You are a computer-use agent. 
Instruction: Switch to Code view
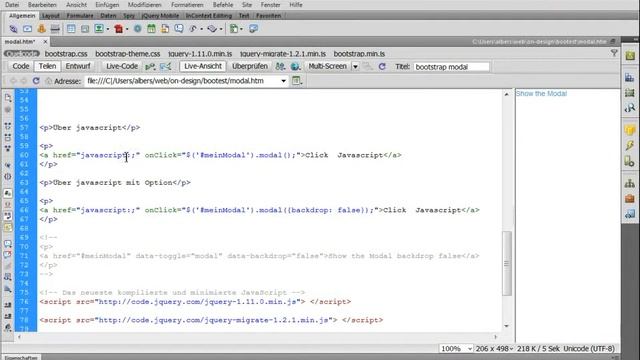pyautogui.click(x=20, y=66)
